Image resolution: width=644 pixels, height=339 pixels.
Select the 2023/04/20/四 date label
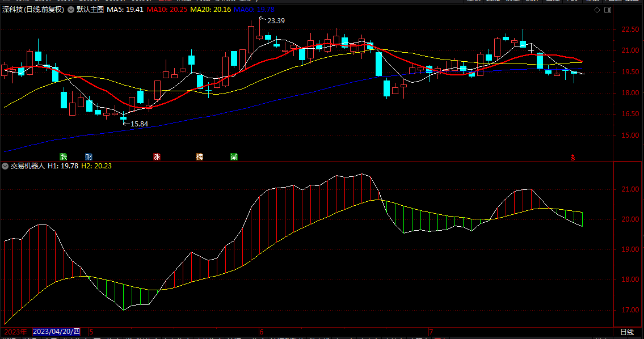tap(56, 332)
